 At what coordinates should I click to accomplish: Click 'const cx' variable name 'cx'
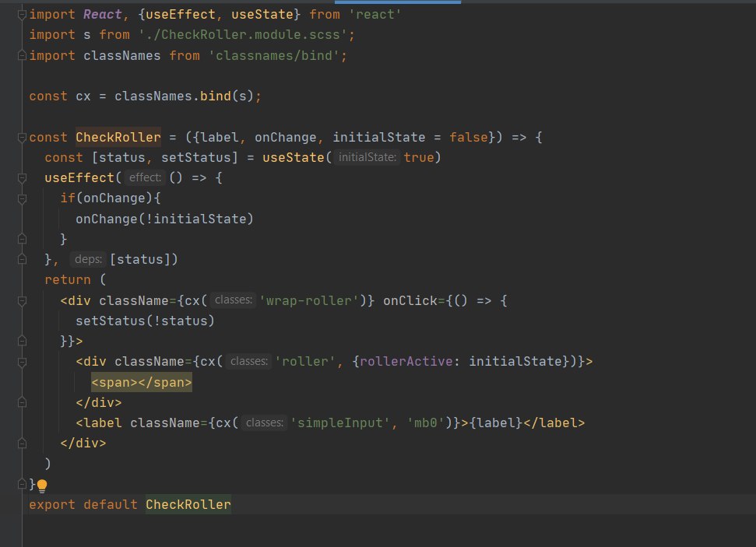point(83,96)
